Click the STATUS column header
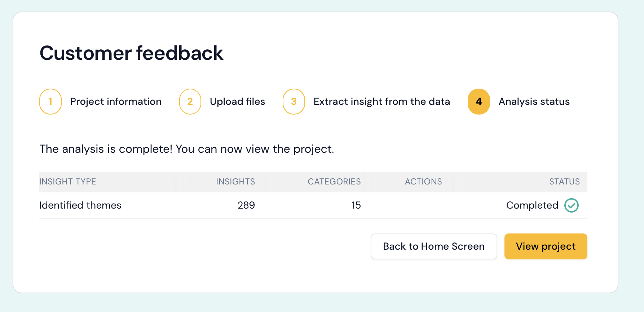 click(x=564, y=182)
